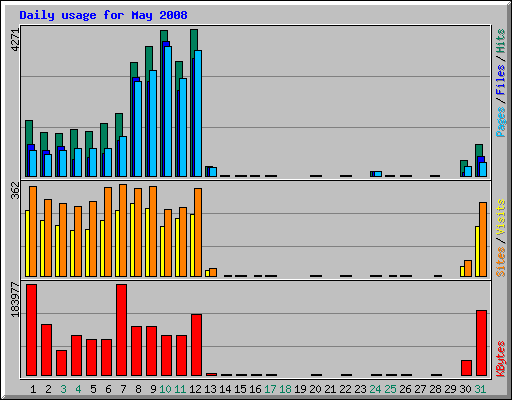Click the orange Sites bar for day 4
Image resolution: width=512 pixels, height=400 pixels.
click(78, 241)
